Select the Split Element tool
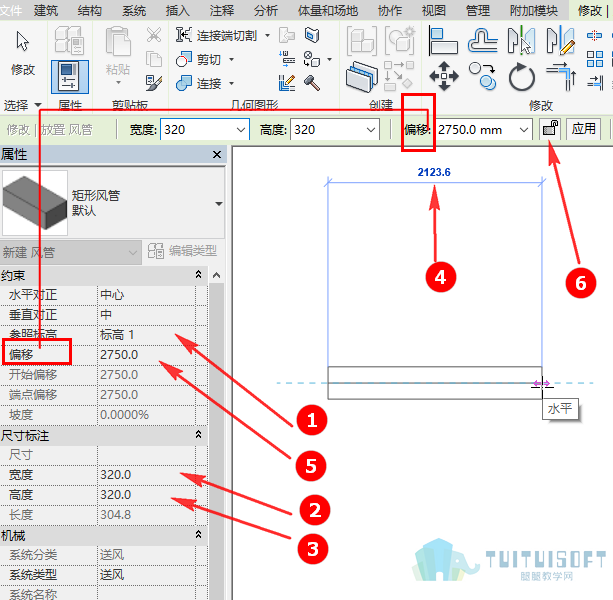The width and height of the screenshot is (613, 600). coord(594,36)
